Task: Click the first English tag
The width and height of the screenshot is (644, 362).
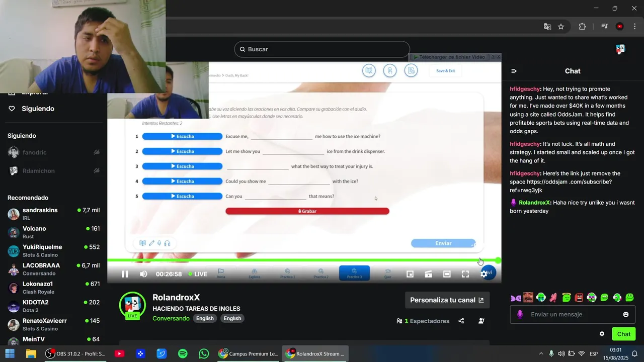Action: coord(205,318)
